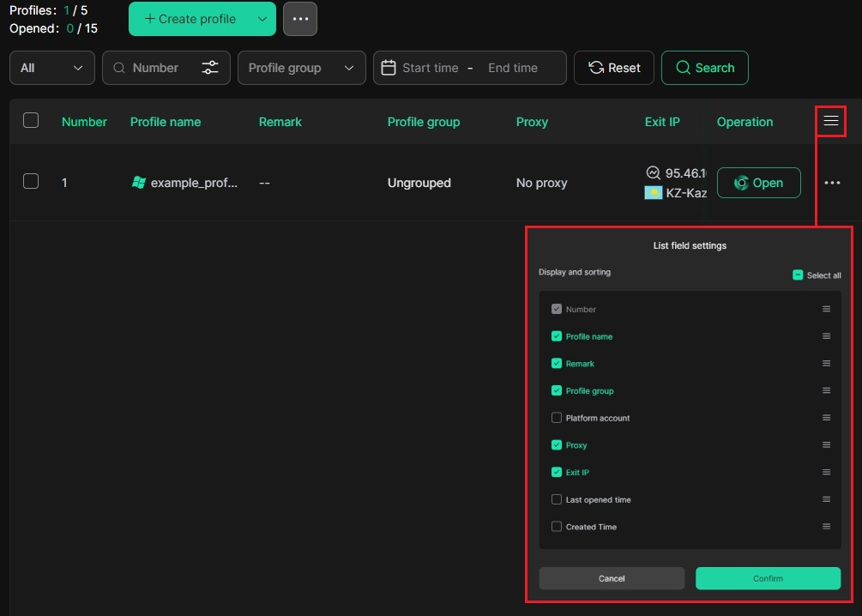
Task: Check the row 1 example_prof checkbox
Action: pyautogui.click(x=31, y=181)
